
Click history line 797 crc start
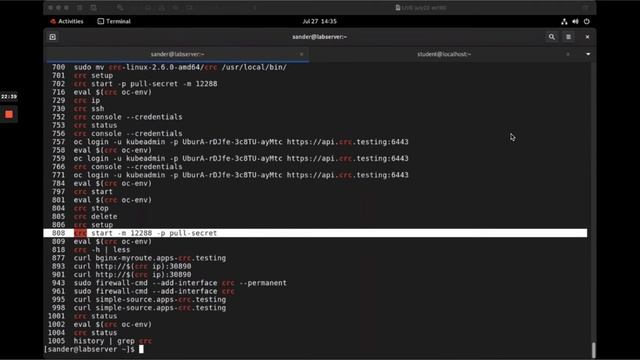coord(82,192)
